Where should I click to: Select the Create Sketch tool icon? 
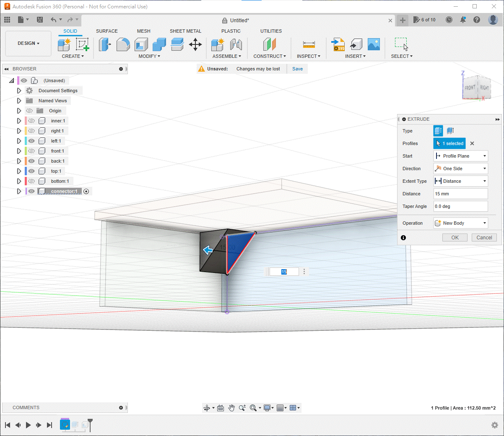(82, 44)
